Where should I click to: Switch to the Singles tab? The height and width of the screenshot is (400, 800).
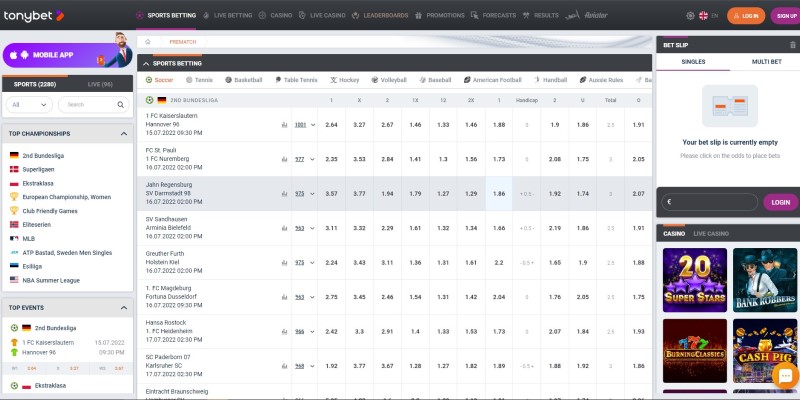[x=693, y=62]
